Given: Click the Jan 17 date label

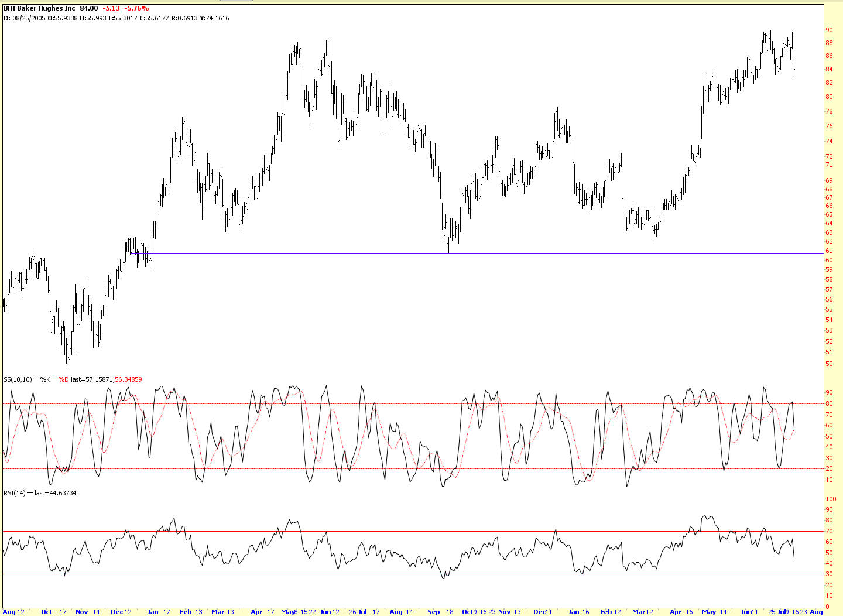Looking at the screenshot, I should click(x=158, y=612).
